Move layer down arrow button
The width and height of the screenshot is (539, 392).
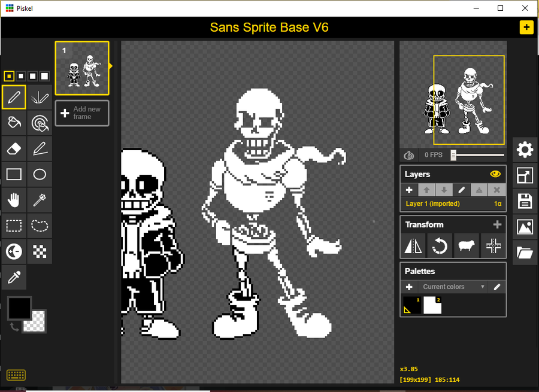click(444, 190)
